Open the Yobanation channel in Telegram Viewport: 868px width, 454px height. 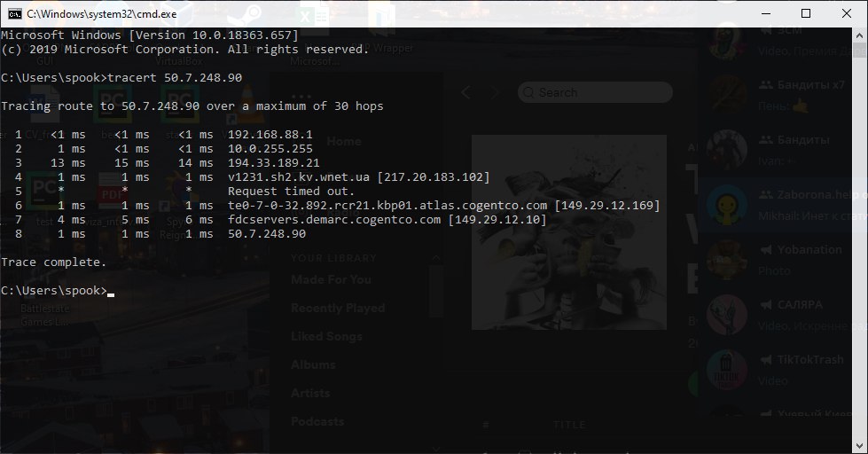click(x=783, y=260)
